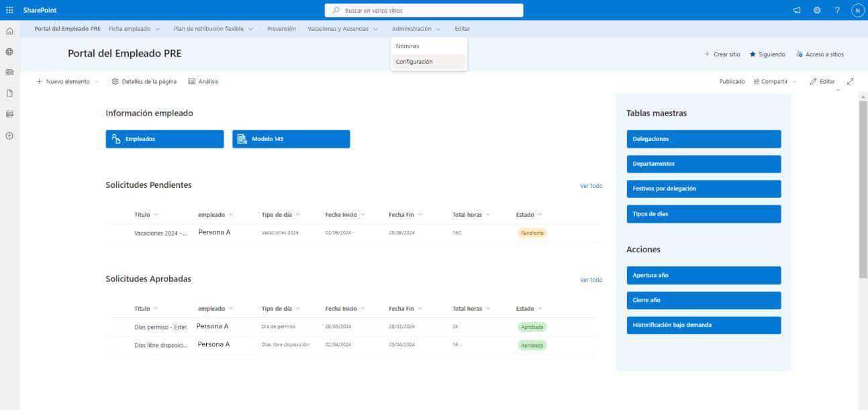The height and width of the screenshot is (410, 868).
Task: Click Ver todo for Solicitudes Pendientes
Action: [591, 186]
